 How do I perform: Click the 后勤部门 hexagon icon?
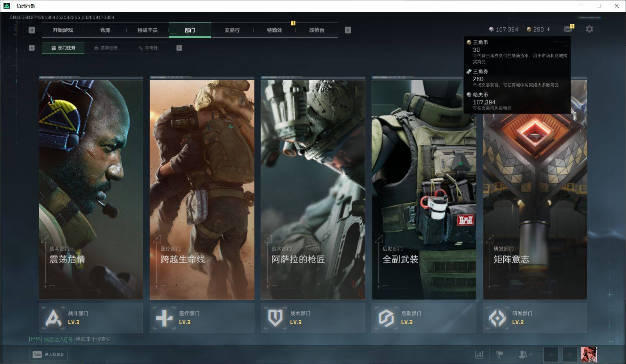386,318
